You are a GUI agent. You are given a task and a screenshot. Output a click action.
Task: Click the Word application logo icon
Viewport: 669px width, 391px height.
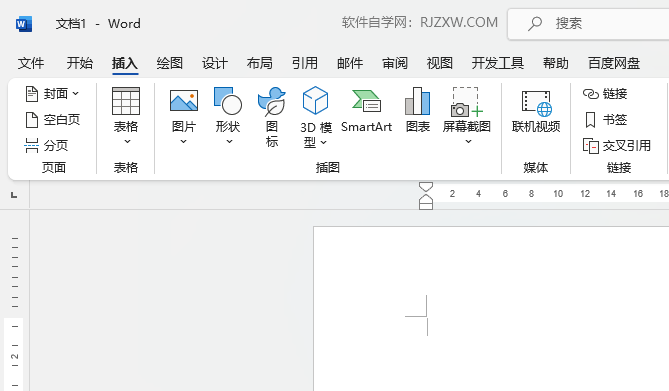pyautogui.click(x=24, y=24)
